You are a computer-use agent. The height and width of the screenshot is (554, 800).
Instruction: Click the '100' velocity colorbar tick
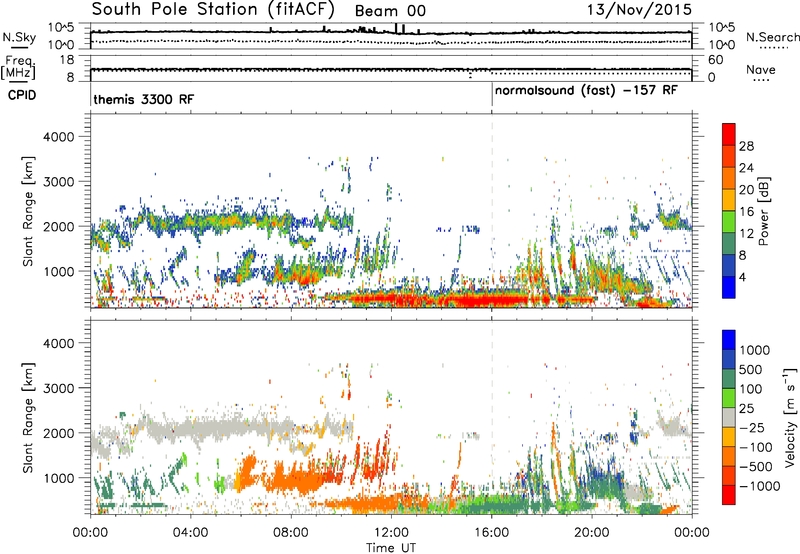pyautogui.click(x=751, y=389)
